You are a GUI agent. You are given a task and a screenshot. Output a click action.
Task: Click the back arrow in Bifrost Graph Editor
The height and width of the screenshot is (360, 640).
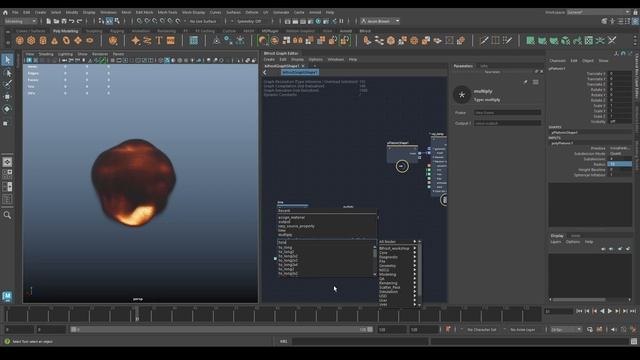point(265,72)
